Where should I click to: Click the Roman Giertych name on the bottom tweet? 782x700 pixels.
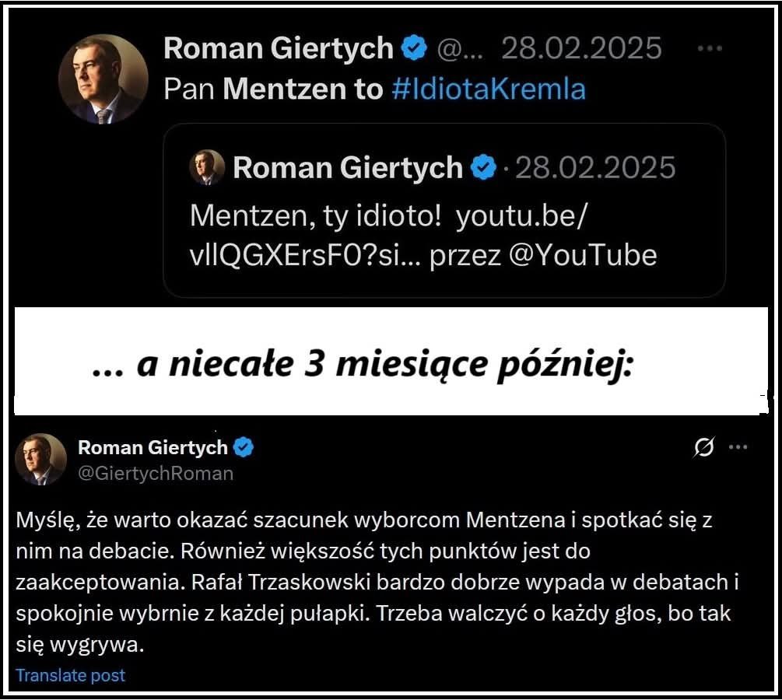(153, 447)
